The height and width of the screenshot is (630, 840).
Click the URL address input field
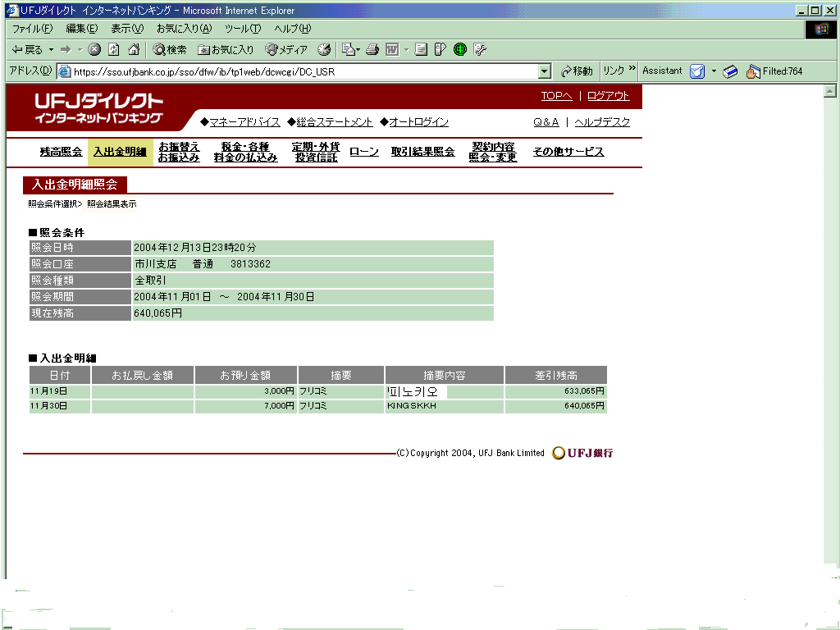click(x=304, y=71)
